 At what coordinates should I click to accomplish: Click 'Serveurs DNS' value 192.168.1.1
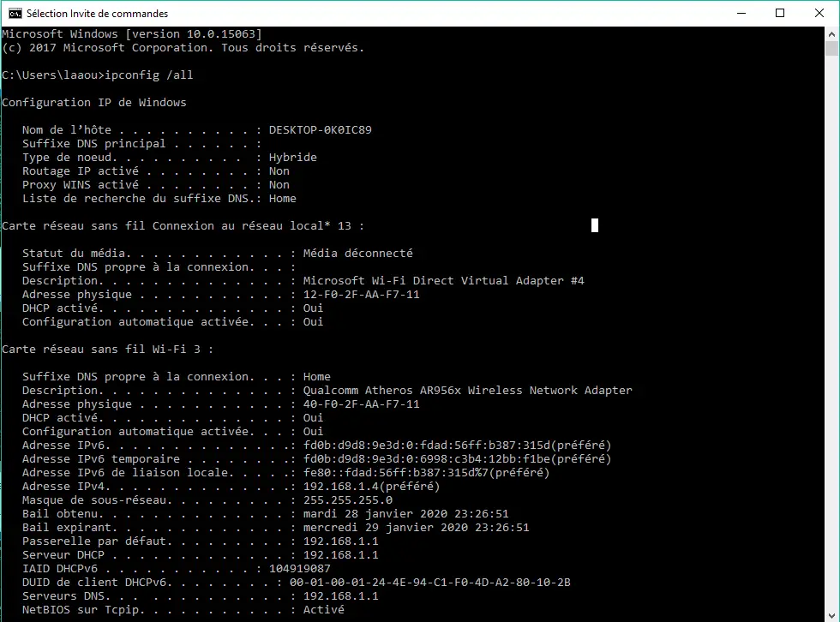point(341,596)
